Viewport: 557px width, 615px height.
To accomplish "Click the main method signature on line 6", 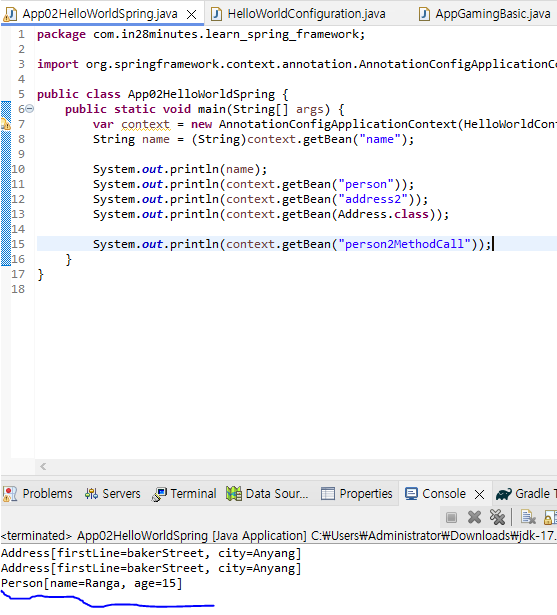I will [x=204, y=109].
